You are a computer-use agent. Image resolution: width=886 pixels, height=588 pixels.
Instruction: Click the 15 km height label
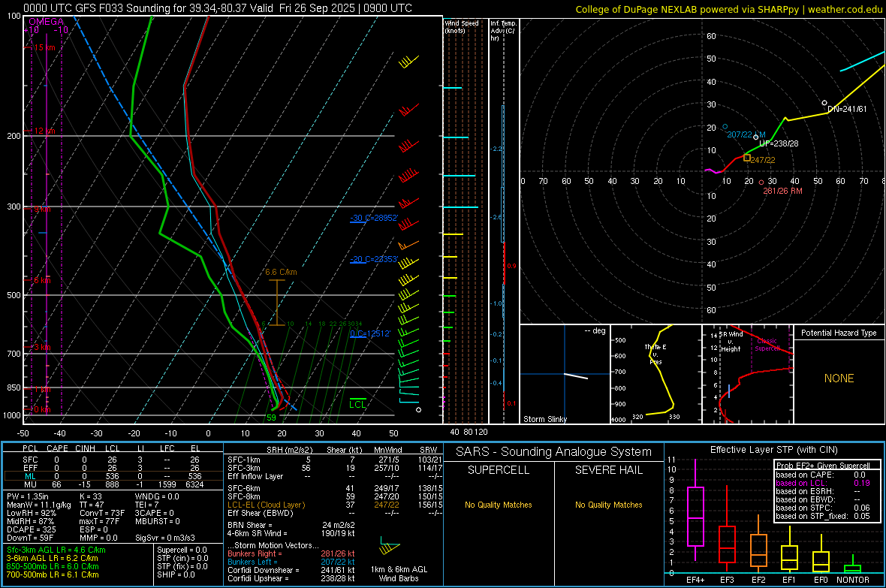(44, 47)
